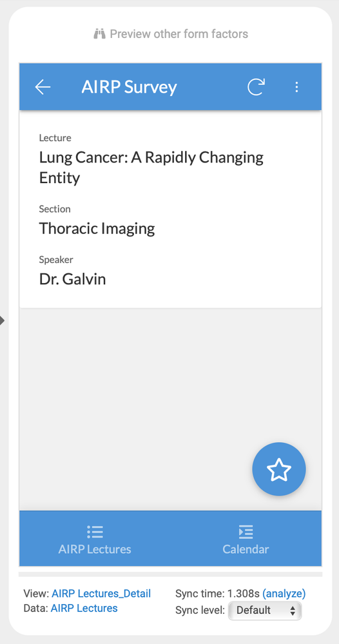339x644 pixels.
Task: Click the Calendar icon in bottom bar
Action: pos(246,531)
